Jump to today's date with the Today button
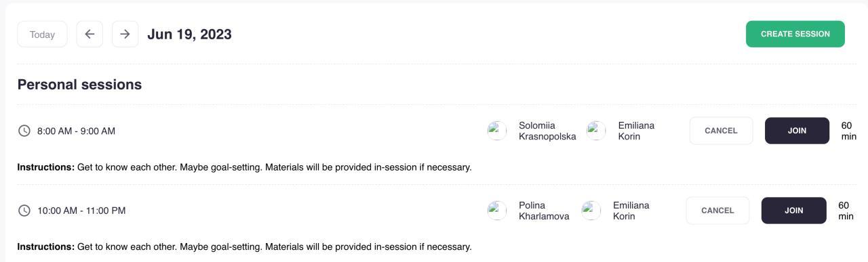 pyautogui.click(x=42, y=34)
